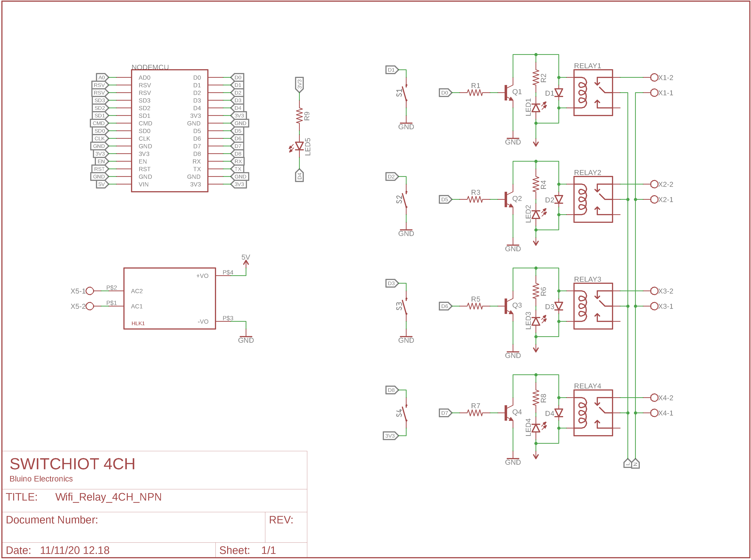Screen dimensions: 751x560
Task: Click switch S2 symbol
Action: 405,199
